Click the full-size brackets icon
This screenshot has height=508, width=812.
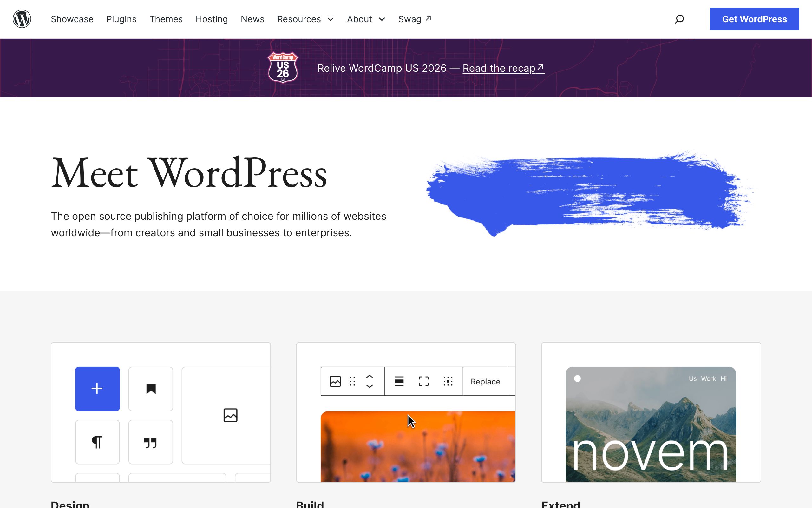(x=423, y=381)
